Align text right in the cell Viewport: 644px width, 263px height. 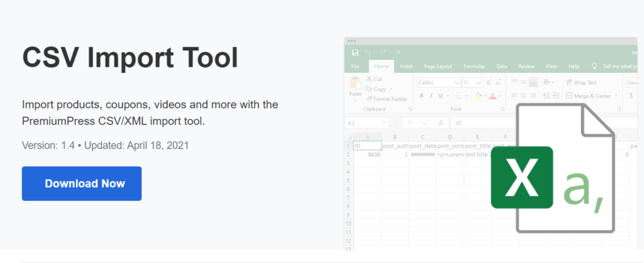[533, 96]
